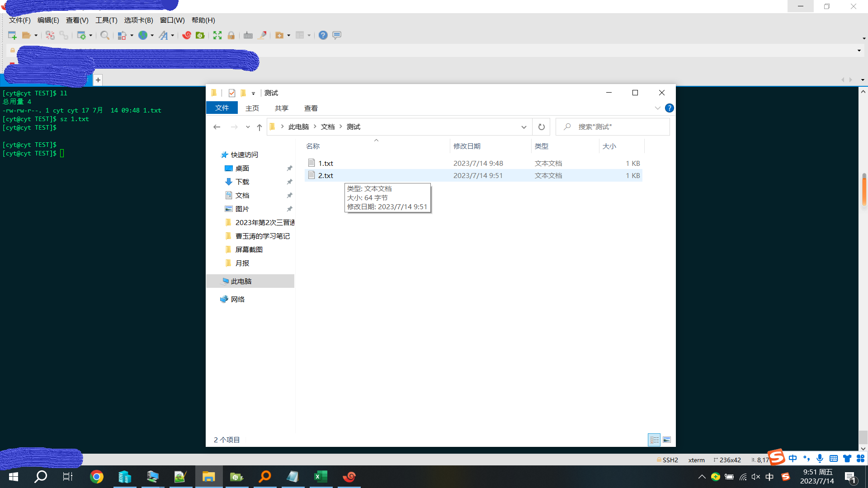Toggle the checkmark properties icon in Explorer title bar
The width and height of the screenshot is (868, 488).
click(x=232, y=93)
